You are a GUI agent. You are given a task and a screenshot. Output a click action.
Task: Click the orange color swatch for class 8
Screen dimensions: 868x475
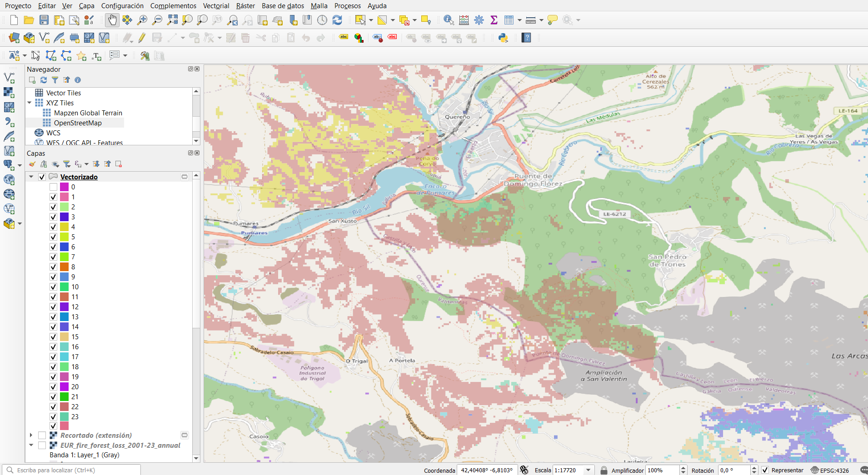pyautogui.click(x=65, y=267)
